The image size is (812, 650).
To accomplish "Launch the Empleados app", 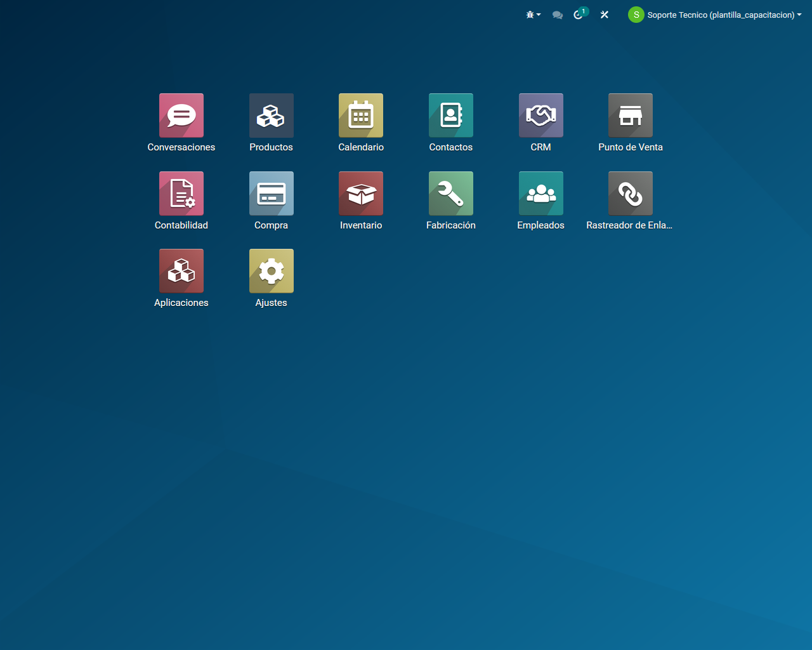I will (540, 194).
